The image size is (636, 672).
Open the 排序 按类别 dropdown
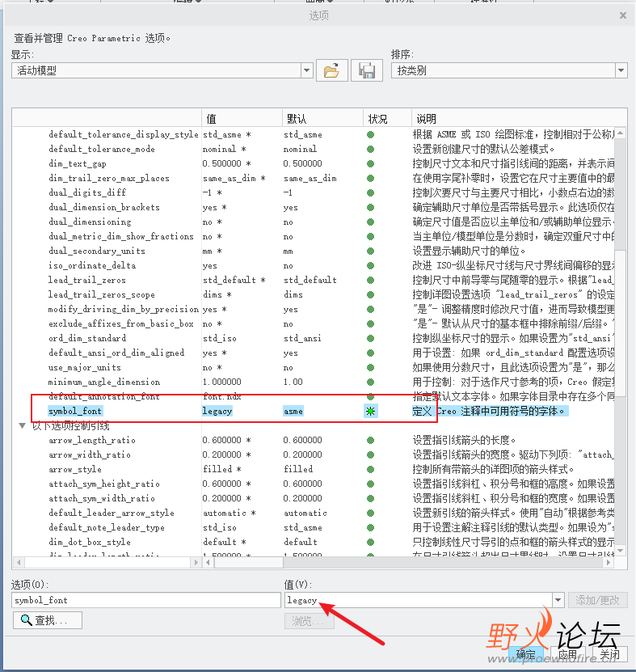coord(621,70)
